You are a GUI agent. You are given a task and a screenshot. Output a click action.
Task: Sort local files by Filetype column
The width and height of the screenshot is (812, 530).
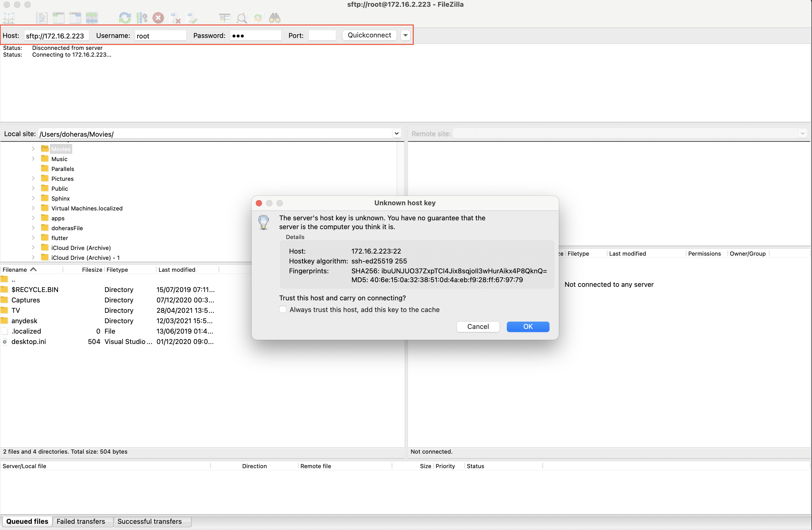tap(130, 270)
